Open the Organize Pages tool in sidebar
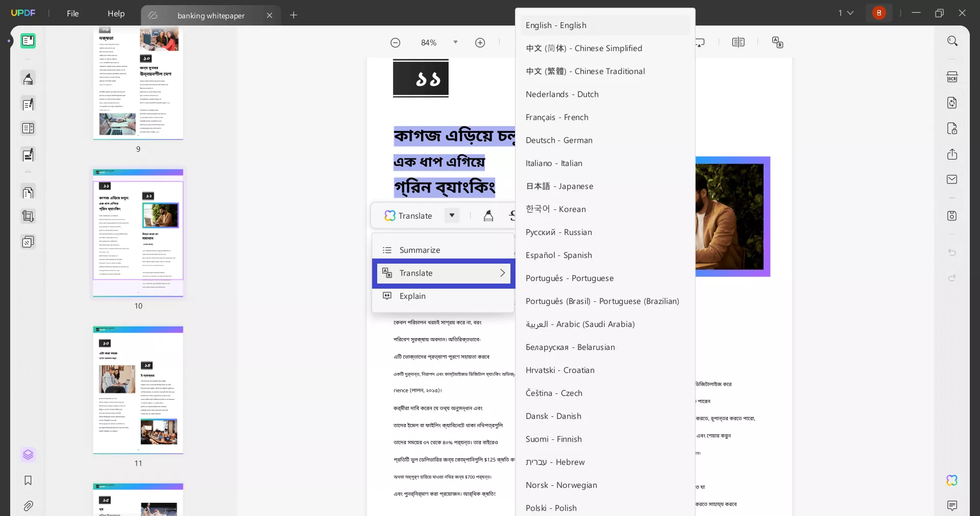Screen dimensions: 980x516 coord(28,129)
